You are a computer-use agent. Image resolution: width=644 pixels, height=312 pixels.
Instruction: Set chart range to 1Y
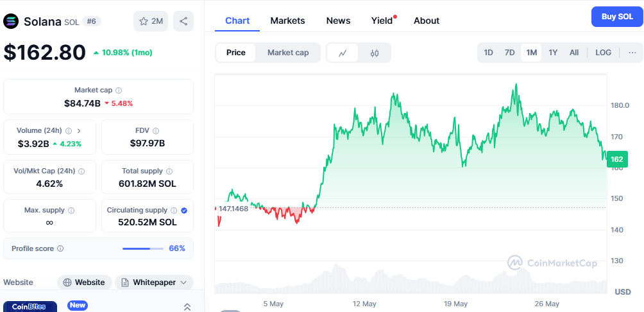pyautogui.click(x=553, y=53)
